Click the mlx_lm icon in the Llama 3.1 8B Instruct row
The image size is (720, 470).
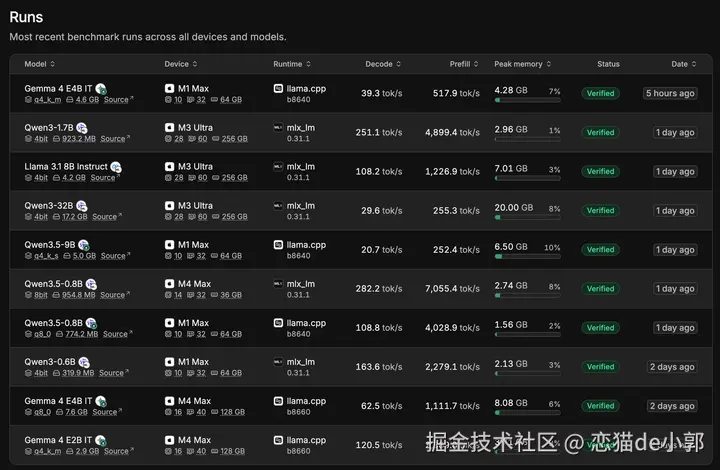pyautogui.click(x=278, y=166)
